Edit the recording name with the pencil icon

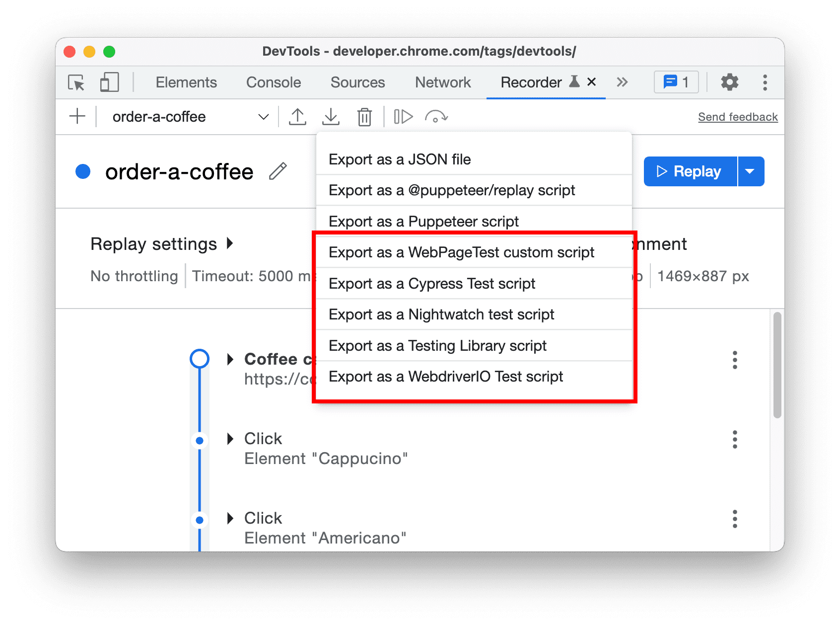pos(278,171)
